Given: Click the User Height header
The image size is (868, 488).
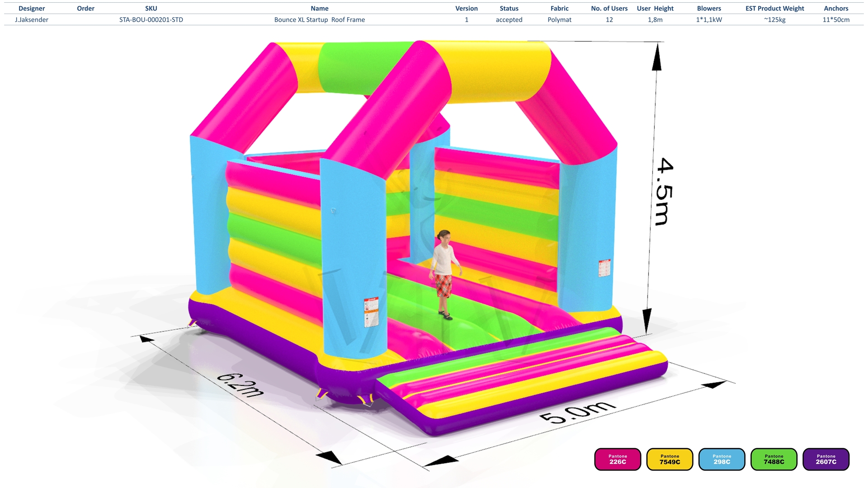Looking at the screenshot, I should click(655, 9).
